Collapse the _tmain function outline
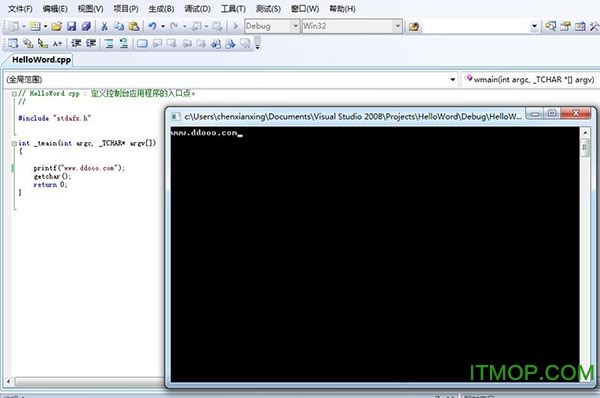This screenshot has height=398, width=600. pyautogui.click(x=14, y=143)
